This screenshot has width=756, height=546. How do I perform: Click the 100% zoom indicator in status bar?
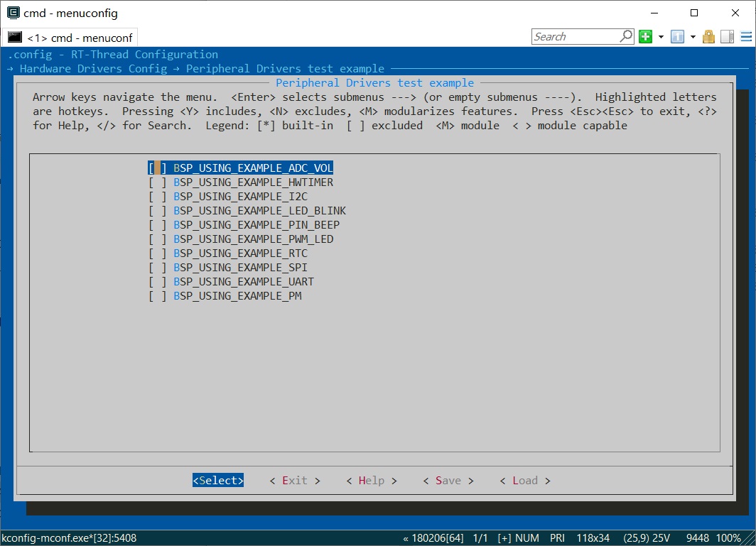tap(728, 538)
